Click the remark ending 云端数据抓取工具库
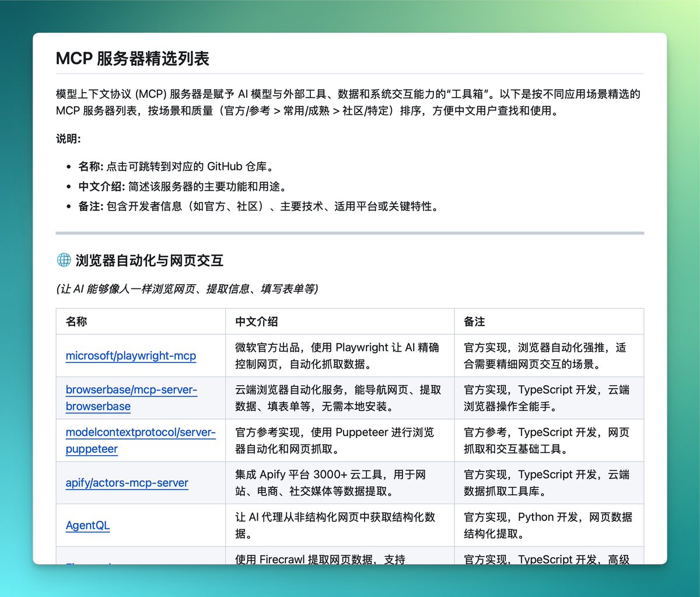 (x=549, y=483)
